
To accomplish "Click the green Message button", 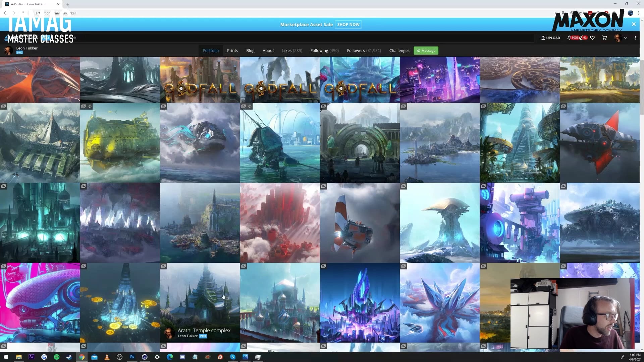I will [426, 51].
